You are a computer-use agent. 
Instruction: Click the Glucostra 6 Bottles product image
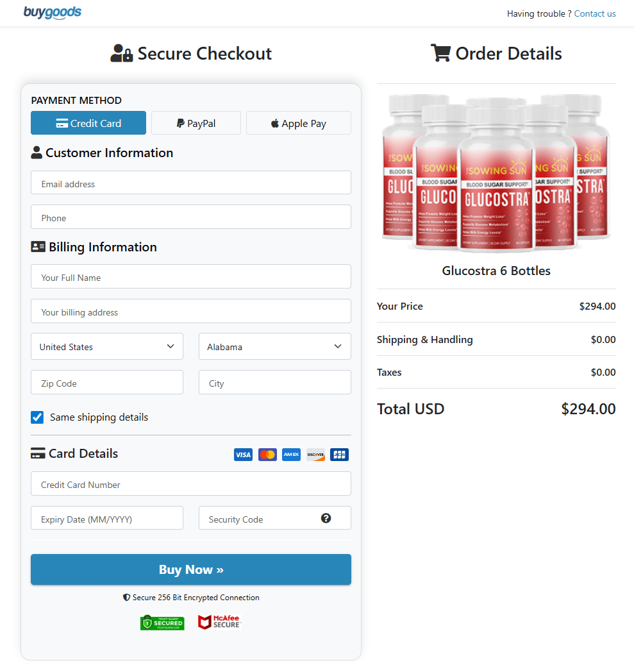coord(496,173)
